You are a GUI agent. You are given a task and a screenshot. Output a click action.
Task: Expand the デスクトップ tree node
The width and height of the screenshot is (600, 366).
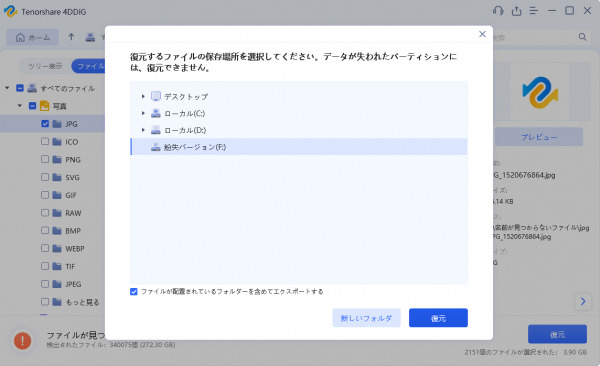pos(143,96)
